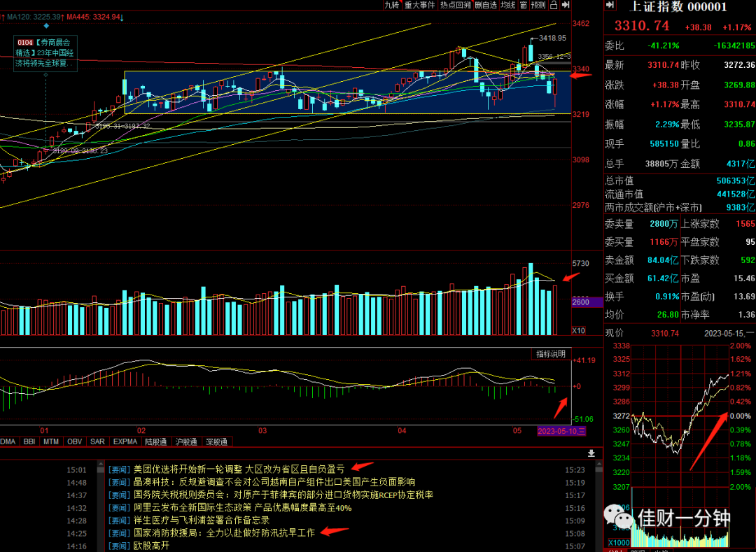Click the news scrollbar up arrow on right
Image resolution: width=756 pixels, height=552 pixels.
point(598,465)
